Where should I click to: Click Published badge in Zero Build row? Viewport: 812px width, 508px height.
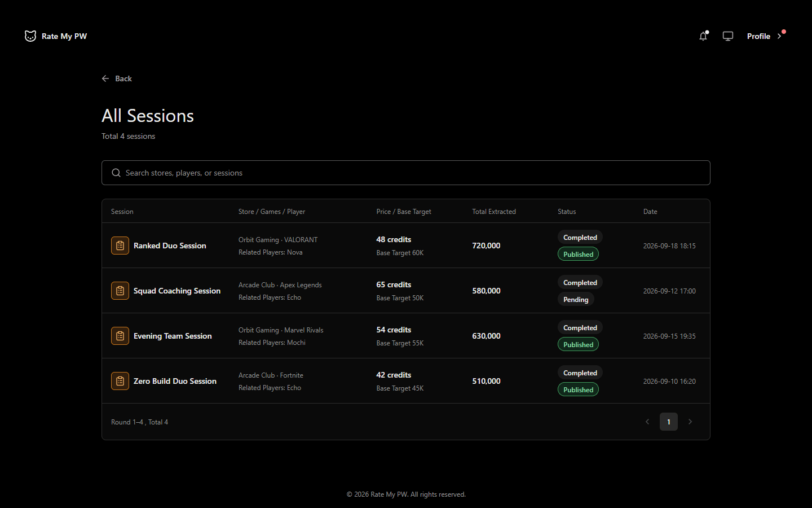[x=578, y=389]
